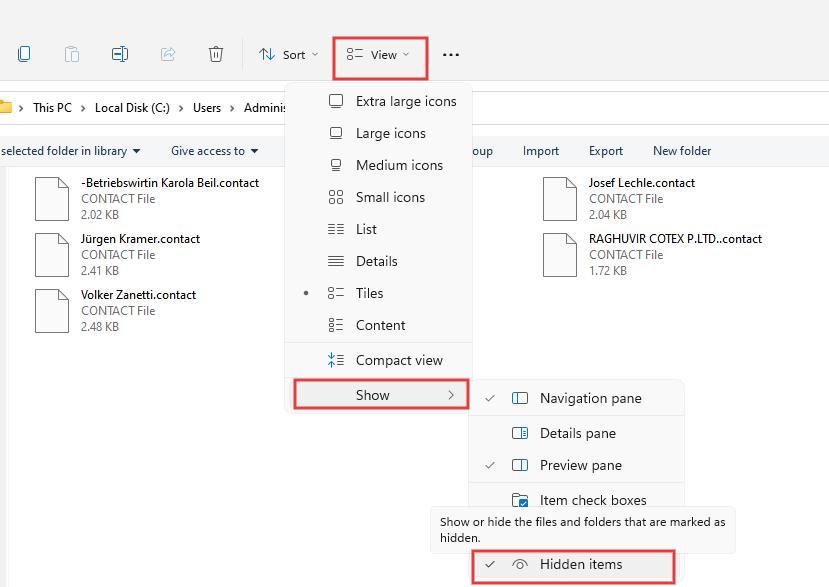This screenshot has height=587, width=829.
Task: Open the Jürgen Kramer.contact file
Action: [x=140, y=239]
